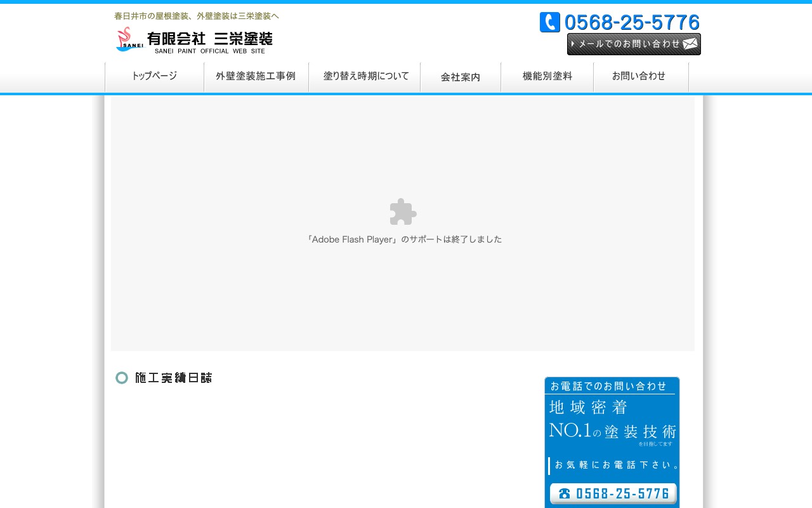Click the envelope mail icon in header
Image resolution: width=812 pixels, height=508 pixels.
[x=691, y=44]
